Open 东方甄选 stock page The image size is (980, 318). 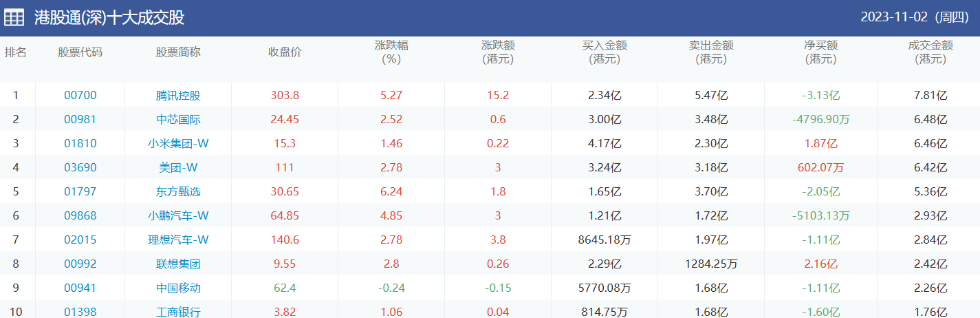click(178, 191)
